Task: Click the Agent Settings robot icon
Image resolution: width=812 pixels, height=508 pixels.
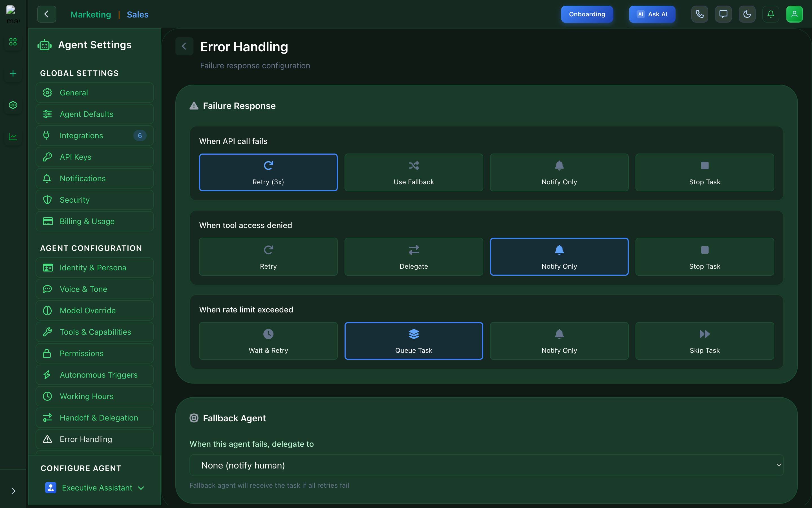Action: 45,45
